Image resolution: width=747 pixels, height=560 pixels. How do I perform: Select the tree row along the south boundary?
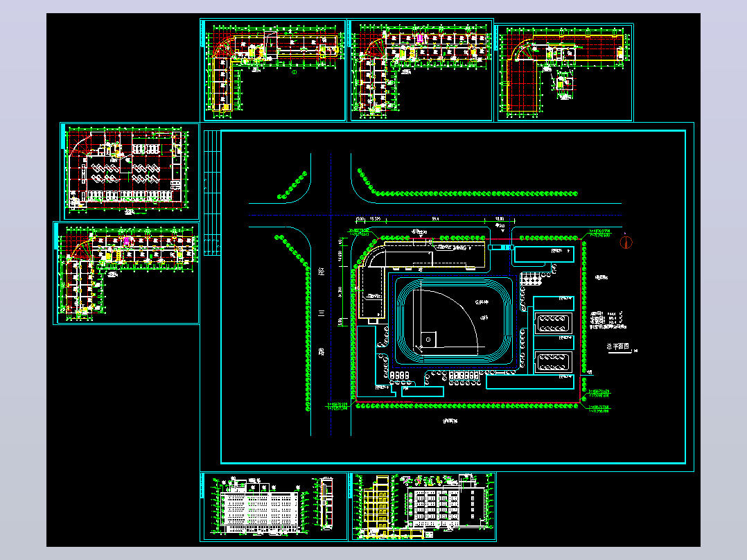pyautogui.click(x=468, y=406)
